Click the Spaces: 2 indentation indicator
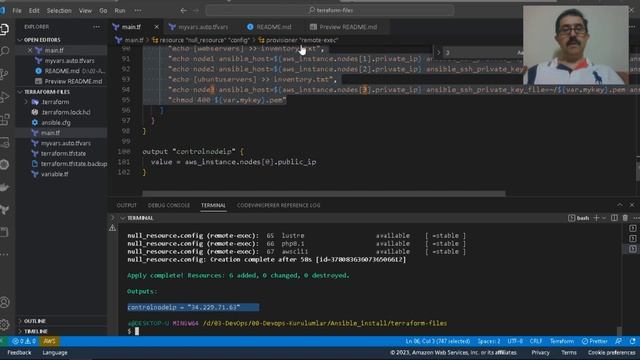Viewport: 640px width, 360px height. [489, 341]
